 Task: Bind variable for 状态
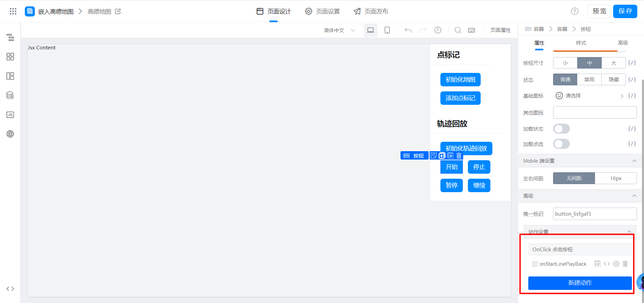click(632, 80)
